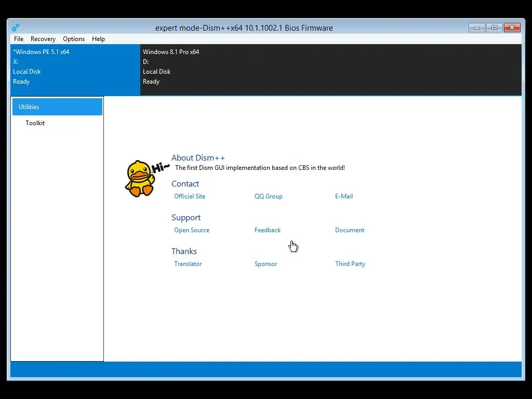The width and height of the screenshot is (532, 399).
Task: Open the Options menu
Action: point(74,39)
